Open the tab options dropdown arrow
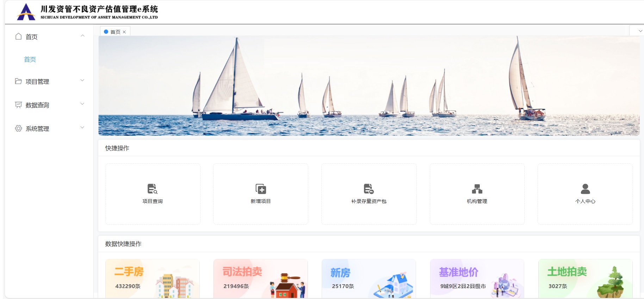Viewport: 644px width, 299px height. [640, 31]
